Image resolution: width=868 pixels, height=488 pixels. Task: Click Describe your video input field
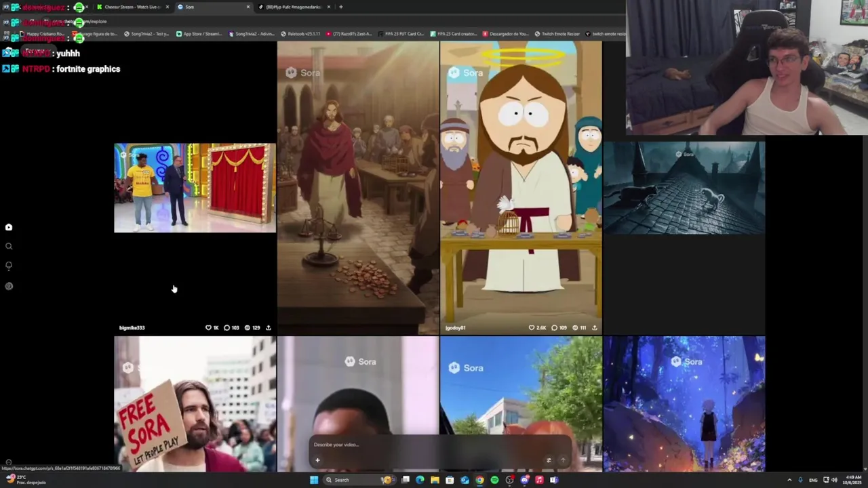441,445
